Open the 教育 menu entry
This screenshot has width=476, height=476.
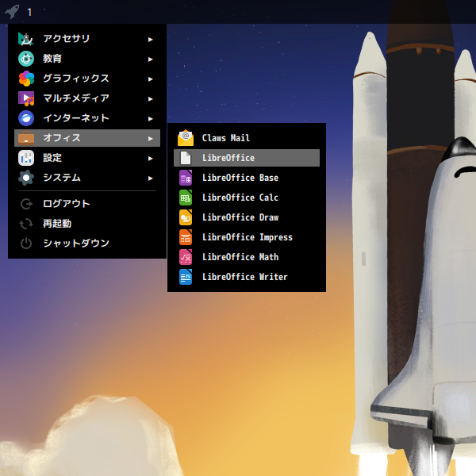point(87,59)
